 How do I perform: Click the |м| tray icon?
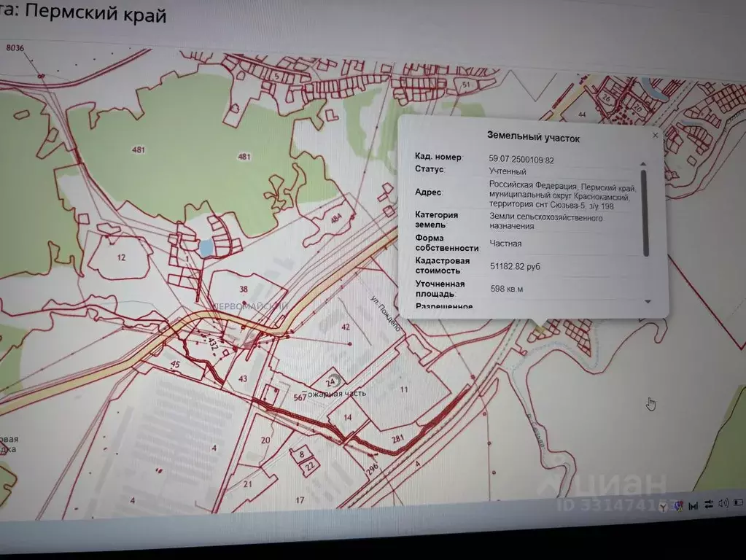tap(693, 506)
